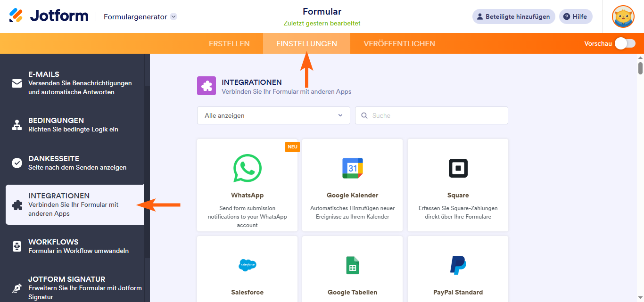
Task: Click the NEU badge on WhatsApp card
Action: pos(292,147)
